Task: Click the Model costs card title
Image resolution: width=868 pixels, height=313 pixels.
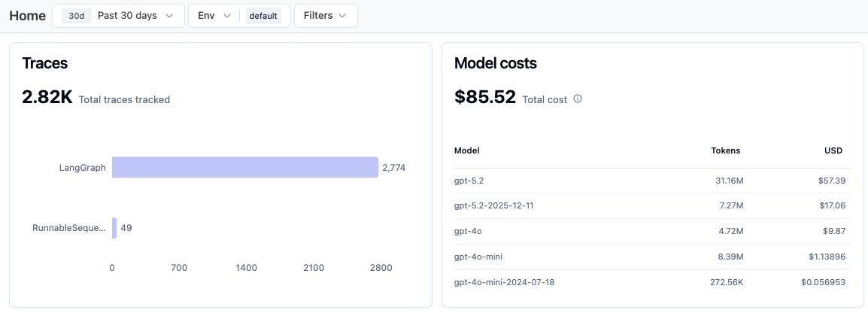Action: coord(496,63)
